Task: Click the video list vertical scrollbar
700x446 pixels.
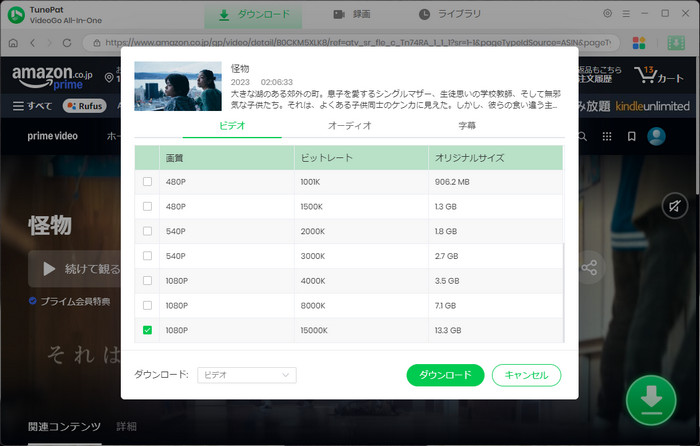Action: 563,293
